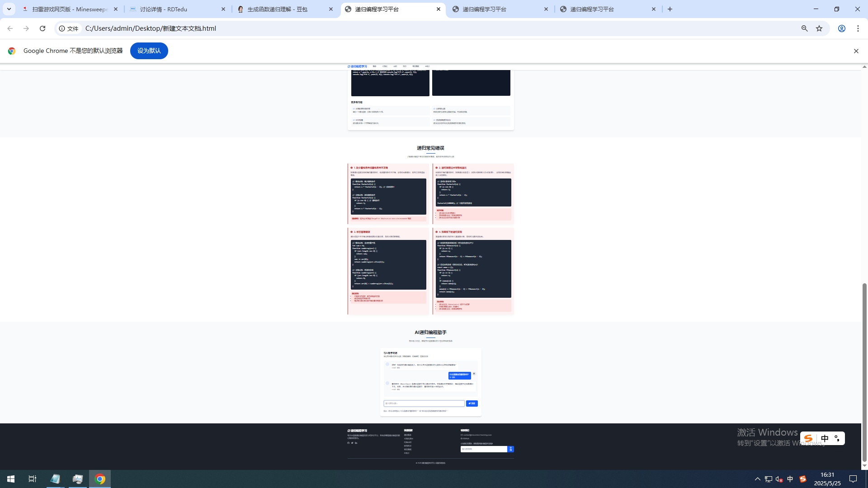Click the blue send button in the AI chat box

coord(472,404)
